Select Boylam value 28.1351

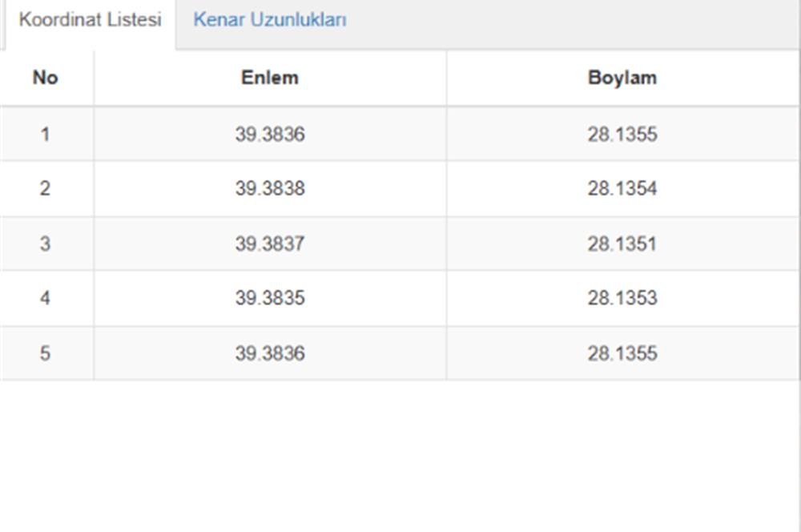[622, 244]
